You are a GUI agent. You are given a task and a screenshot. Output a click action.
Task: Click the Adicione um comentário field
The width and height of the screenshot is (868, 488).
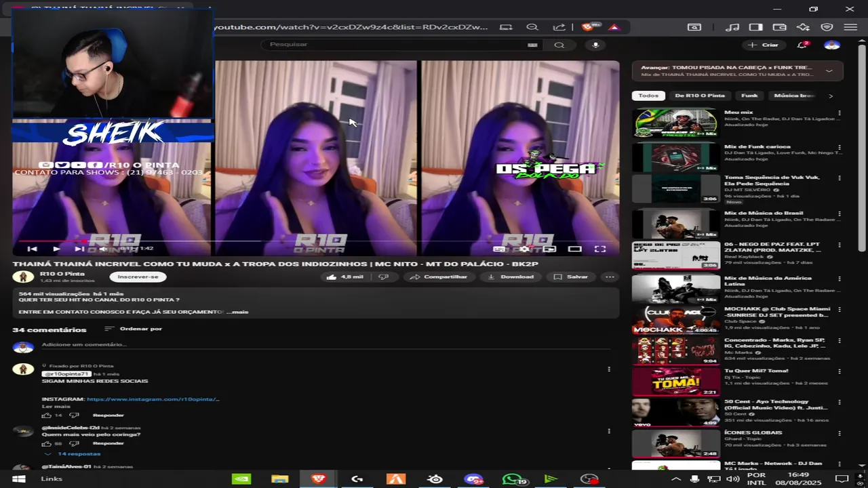(325, 344)
